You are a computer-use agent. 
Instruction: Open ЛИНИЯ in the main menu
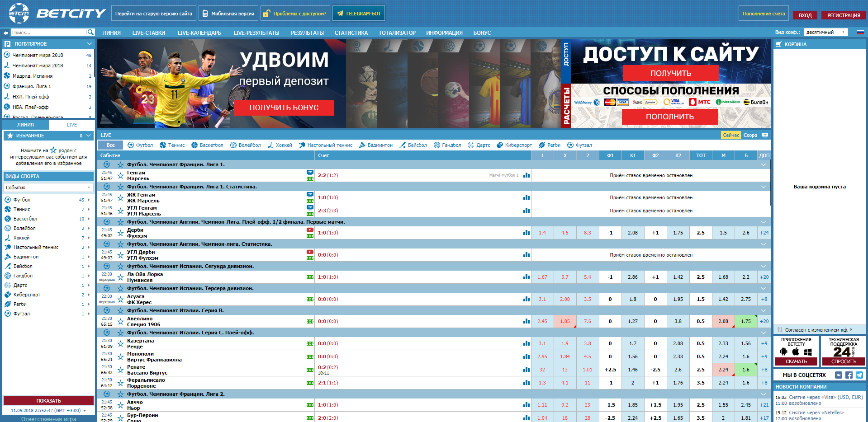pos(111,33)
